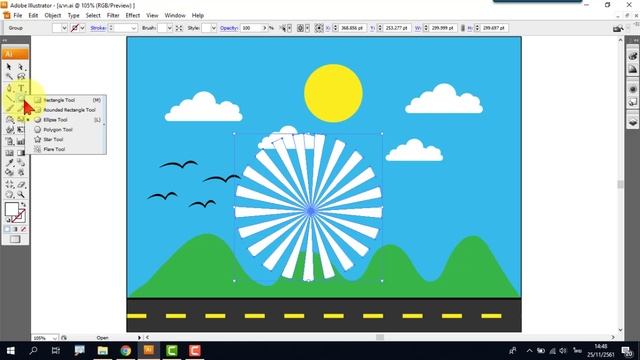Click the Opacity panel link
Image resolution: width=640 pixels, height=360 pixels.
(229, 28)
